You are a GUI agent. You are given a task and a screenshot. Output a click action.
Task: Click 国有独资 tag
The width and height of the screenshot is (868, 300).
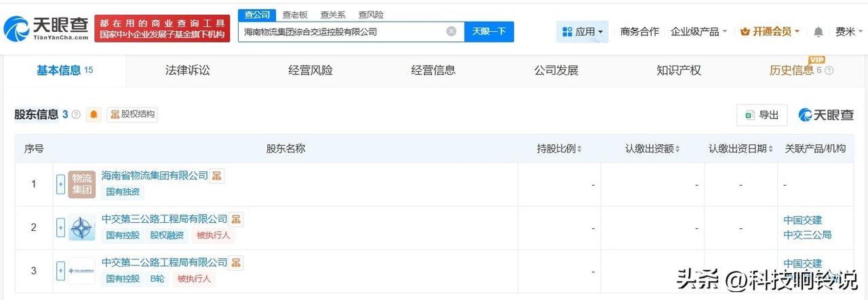(123, 192)
